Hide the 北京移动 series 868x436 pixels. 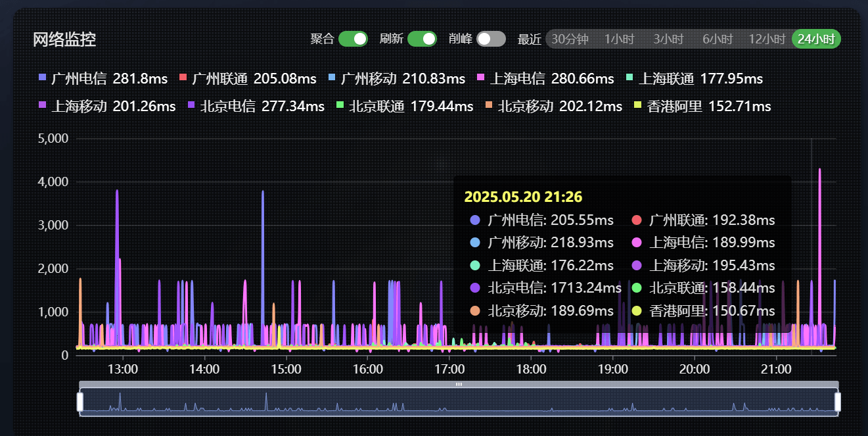490,106
